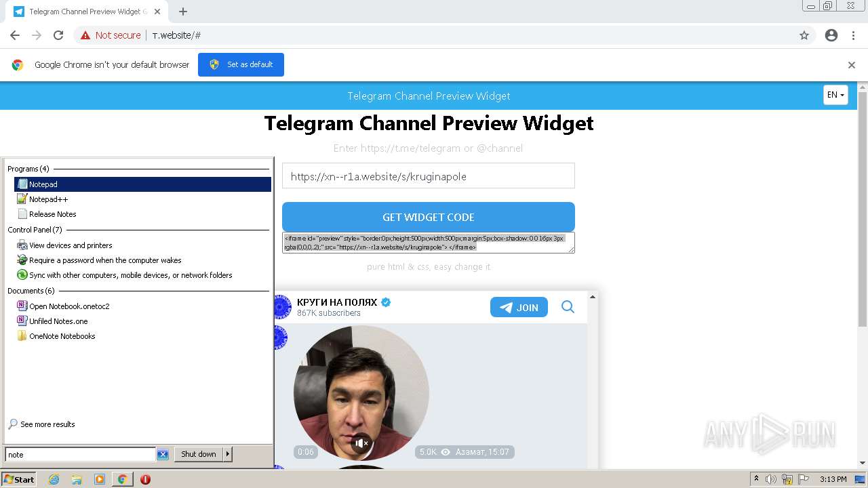Viewport: 868px width, 488px height.
Task: Click the address bar URL
Action: [176, 35]
